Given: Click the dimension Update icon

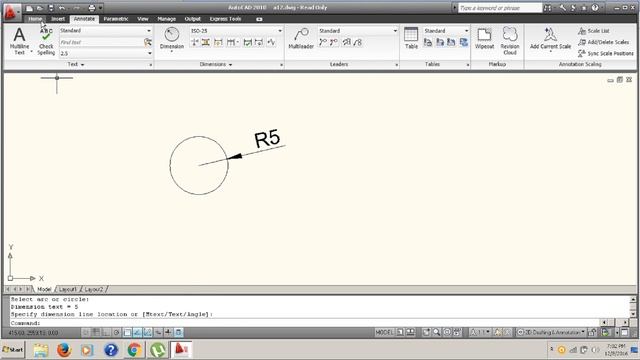Looking at the screenshot, I should point(258,42).
